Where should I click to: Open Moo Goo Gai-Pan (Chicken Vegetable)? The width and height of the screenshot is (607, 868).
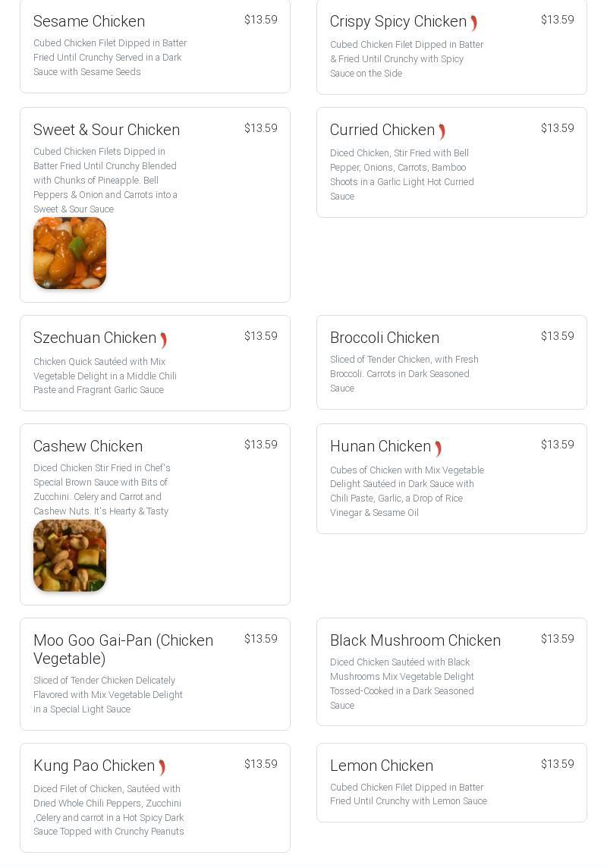[123, 649]
